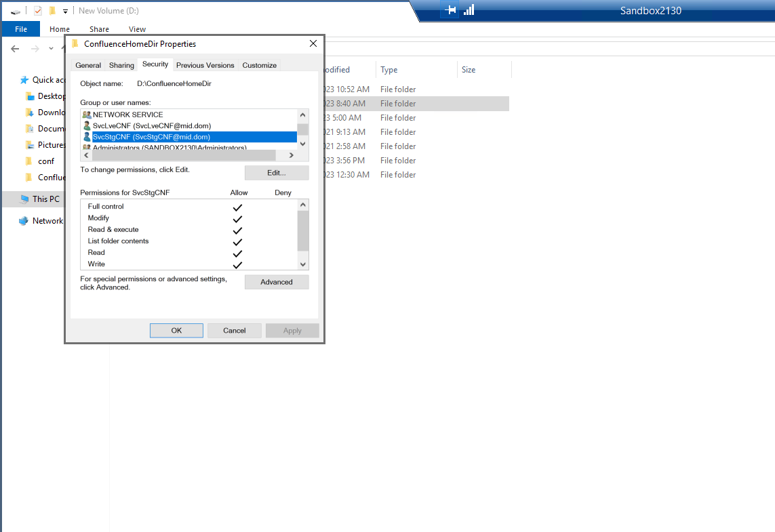Close the ConfluenceHomeDir Properties dialog
Screen dimensions: 775x532
313,43
